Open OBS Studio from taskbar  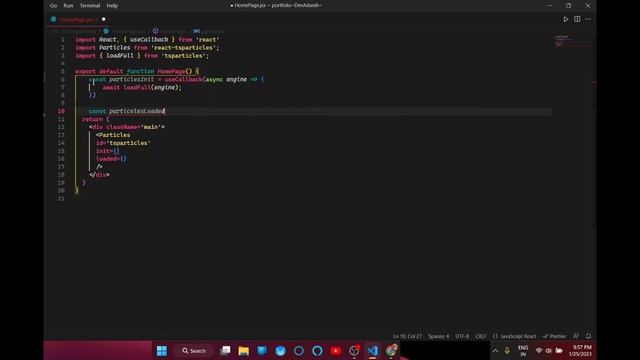(x=354, y=351)
